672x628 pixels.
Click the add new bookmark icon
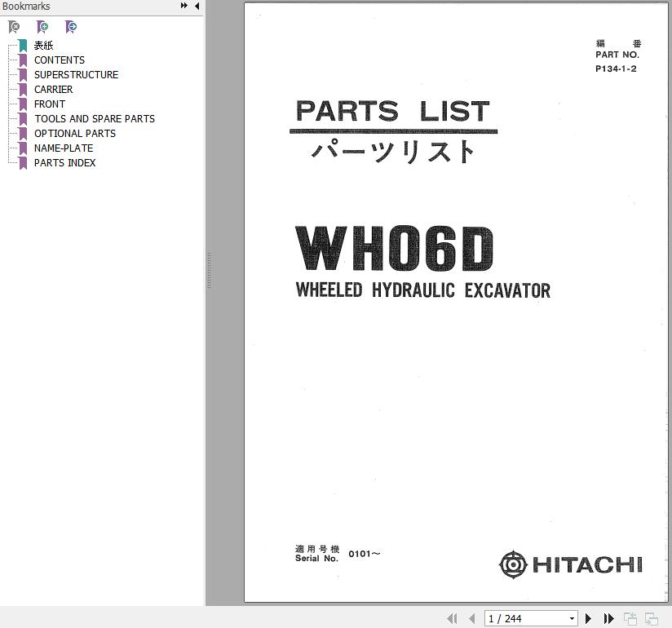click(x=42, y=27)
